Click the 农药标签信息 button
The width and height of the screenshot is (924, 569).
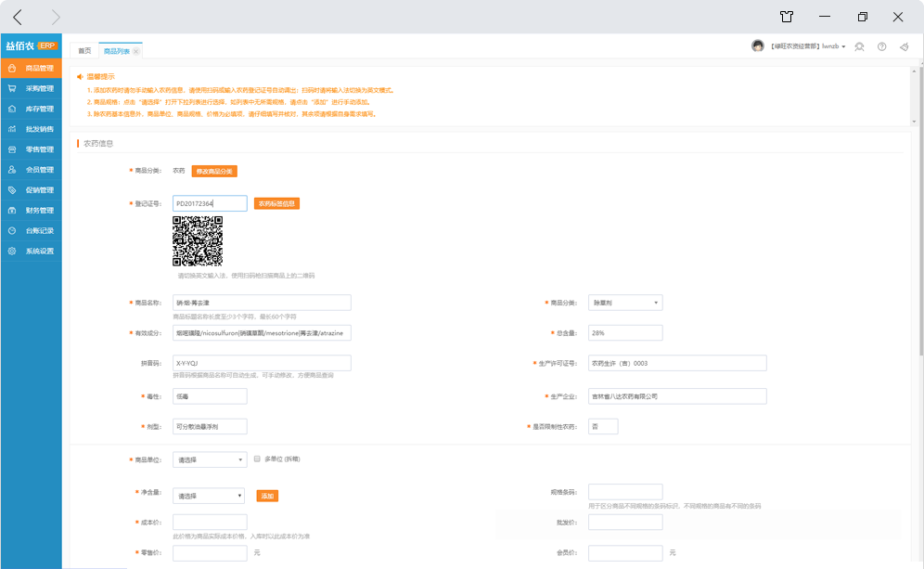pyautogui.click(x=276, y=203)
